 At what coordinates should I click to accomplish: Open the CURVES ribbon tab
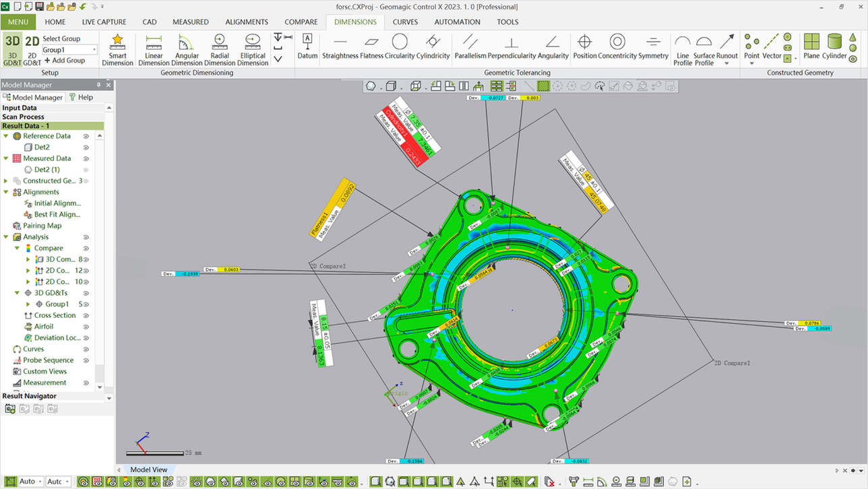click(x=405, y=22)
